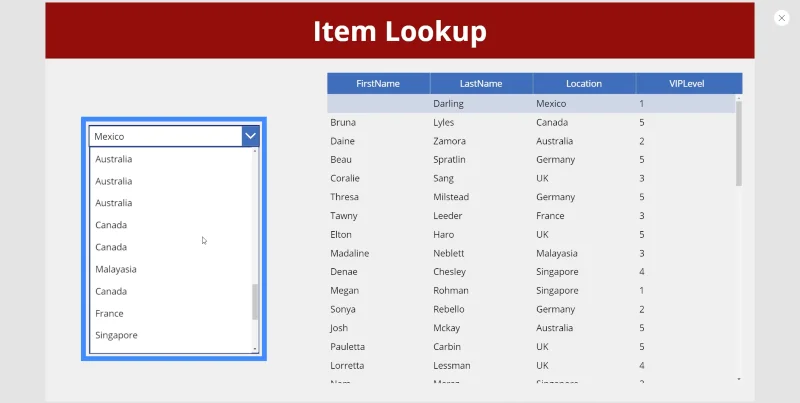800x403 pixels.
Task: Select Malayasia location in Madaline Neblett's row
Action: [557, 253]
